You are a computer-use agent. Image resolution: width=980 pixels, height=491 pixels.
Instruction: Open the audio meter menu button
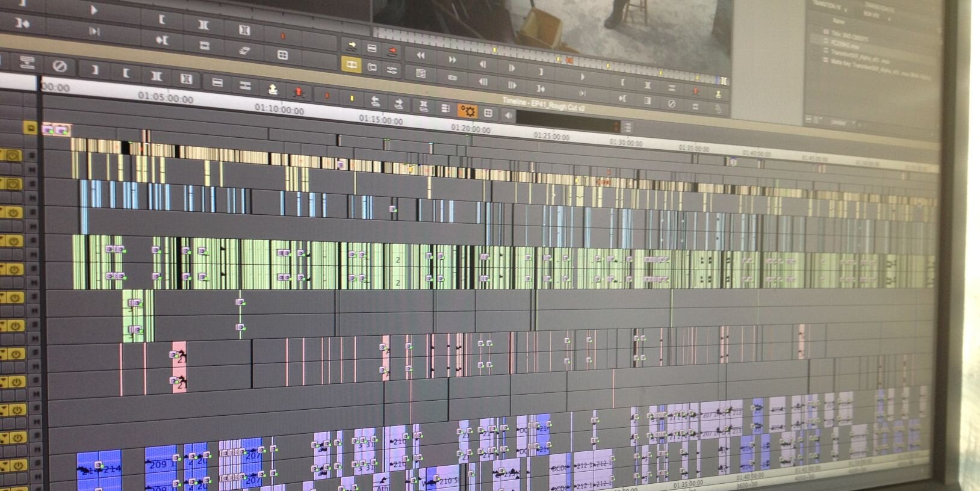point(627,127)
